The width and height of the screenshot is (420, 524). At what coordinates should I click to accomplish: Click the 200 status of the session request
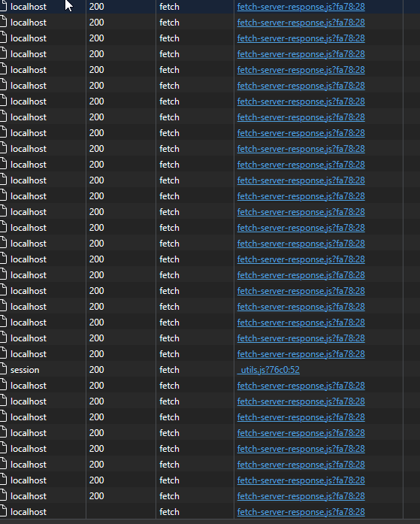(x=96, y=370)
